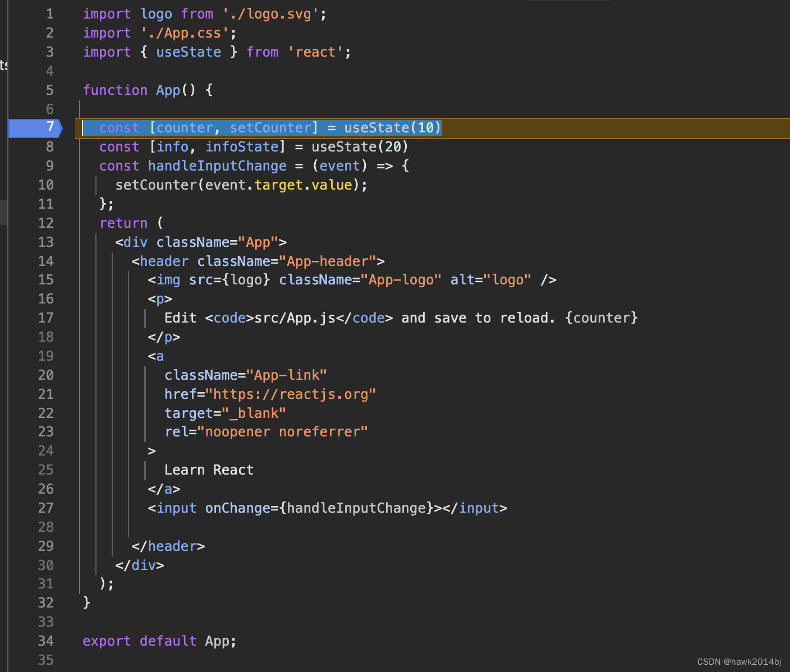Click the "https://reactjs.org" href string

(x=291, y=394)
